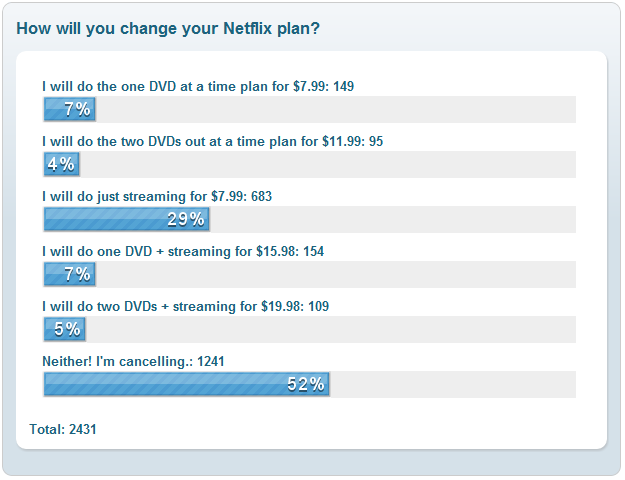The height and width of the screenshot is (480, 625).
Task: Click the empty gray track beside the 52% bar
Action: (453, 384)
